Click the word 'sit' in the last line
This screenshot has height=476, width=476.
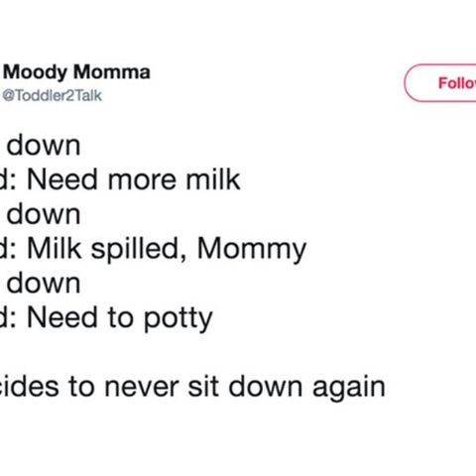pyautogui.click(x=203, y=386)
